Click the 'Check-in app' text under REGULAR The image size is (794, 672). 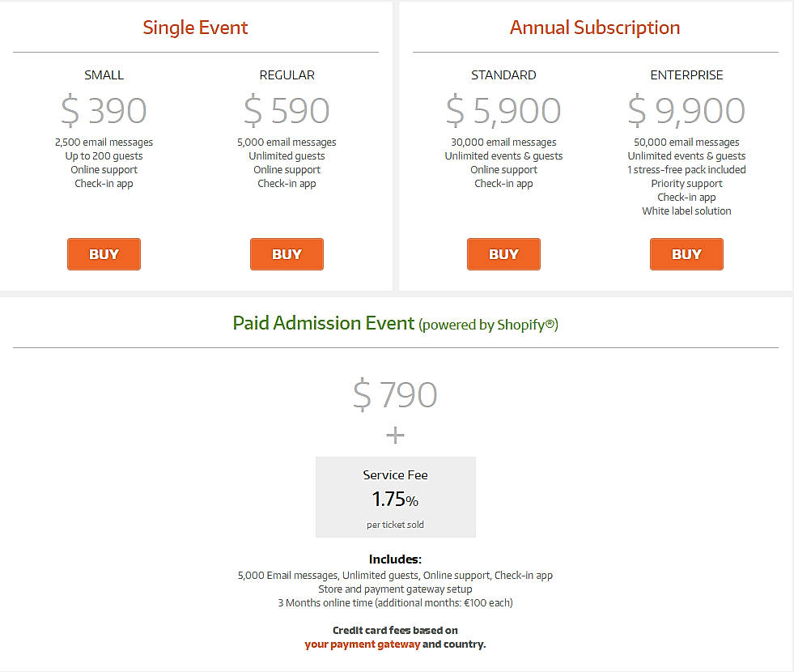(x=287, y=183)
